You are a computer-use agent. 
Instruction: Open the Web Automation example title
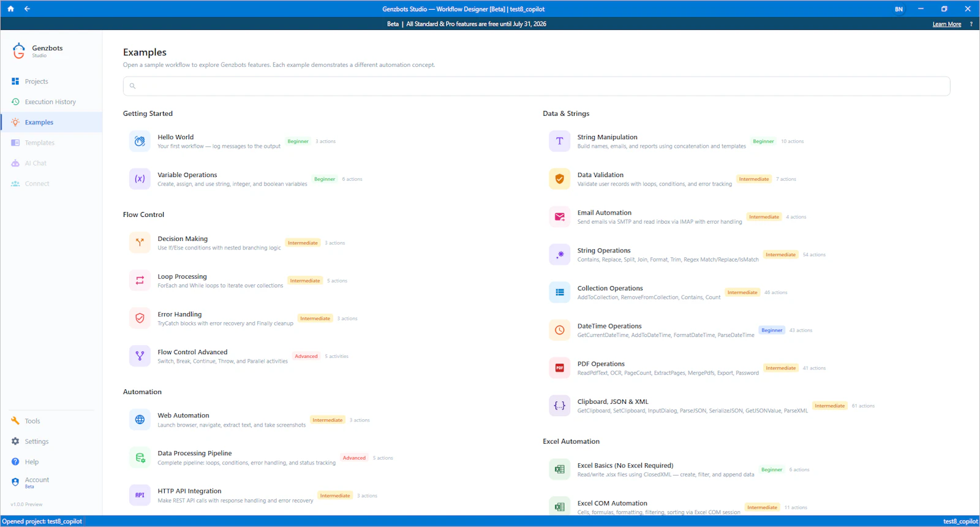[183, 415]
